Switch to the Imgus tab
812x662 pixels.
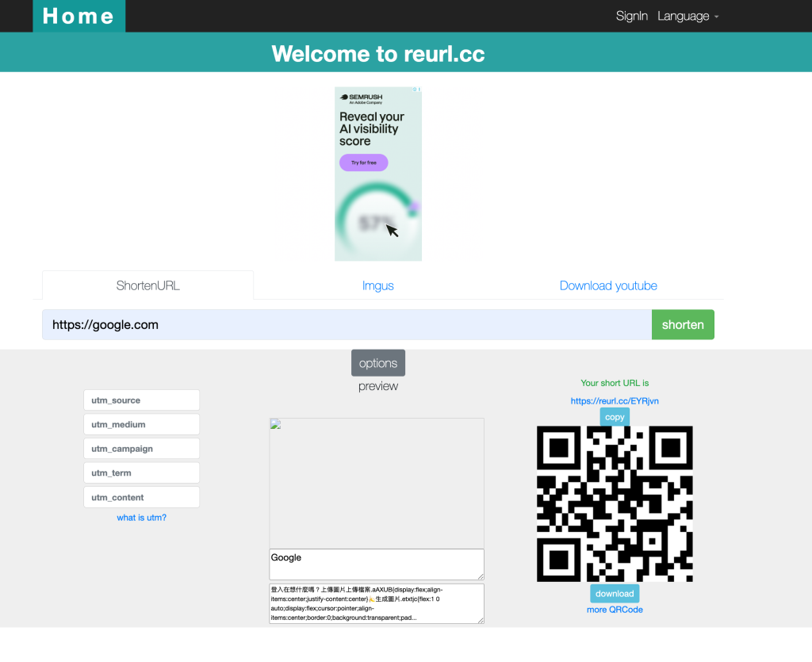coord(377,285)
